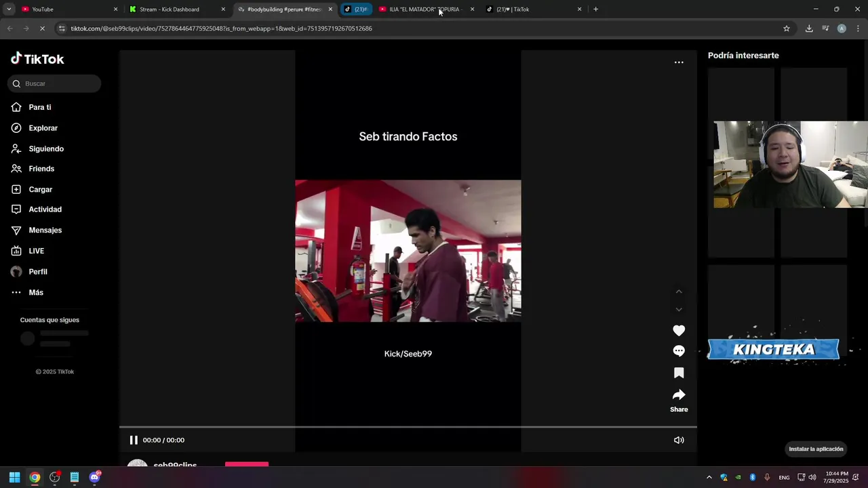The image size is (868, 488).
Task: Bookmark the video to favorites
Action: tap(679, 373)
